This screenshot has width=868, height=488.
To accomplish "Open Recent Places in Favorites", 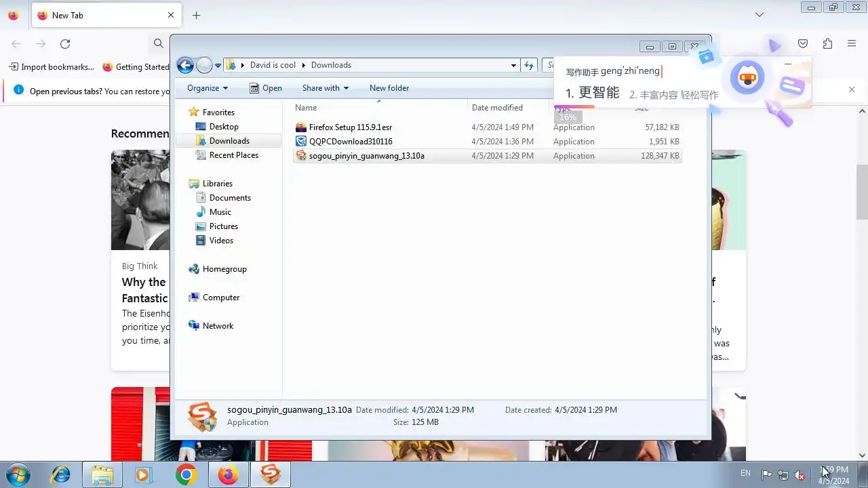I will click(234, 155).
